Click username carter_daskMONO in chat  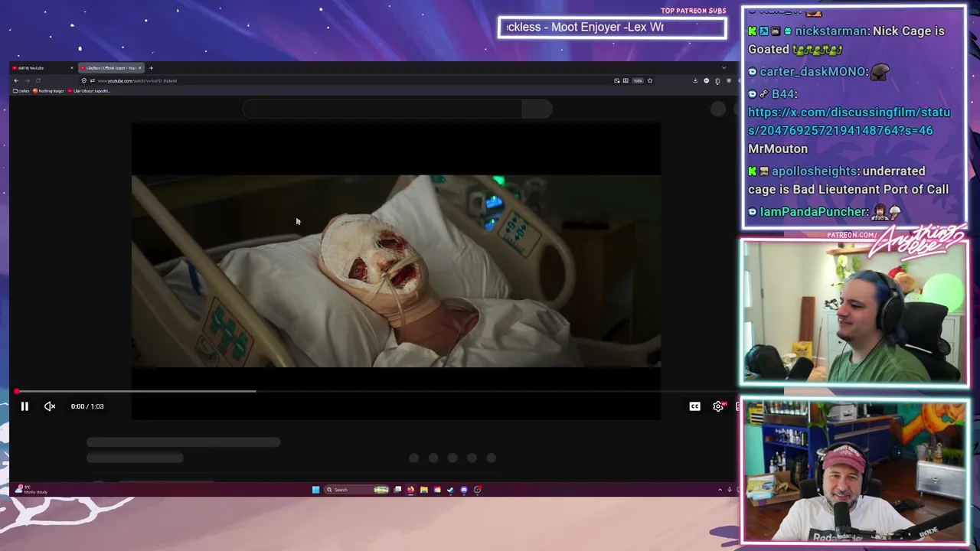point(813,71)
